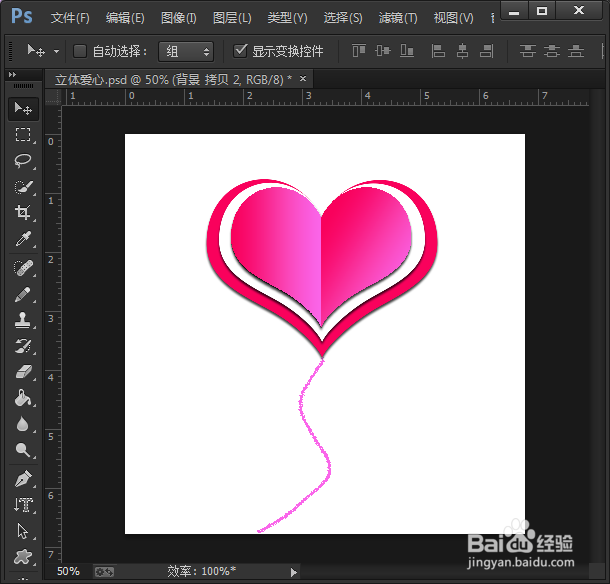Click the Align bottom edges icon
The width and height of the screenshot is (610, 584).
click(x=407, y=51)
